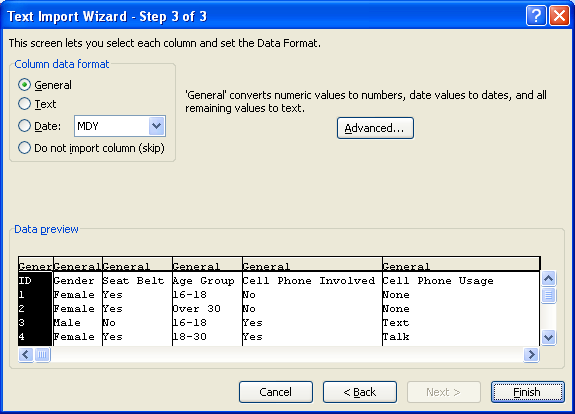Open the Advanced settings dialog
Image resolution: width=575 pixels, height=414 pixels.
(375, 128)
